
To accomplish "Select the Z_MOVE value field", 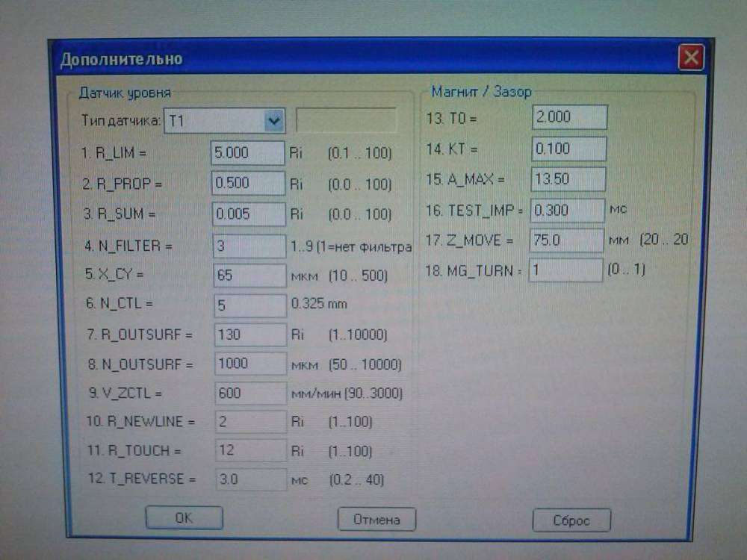I will [566, 240].
